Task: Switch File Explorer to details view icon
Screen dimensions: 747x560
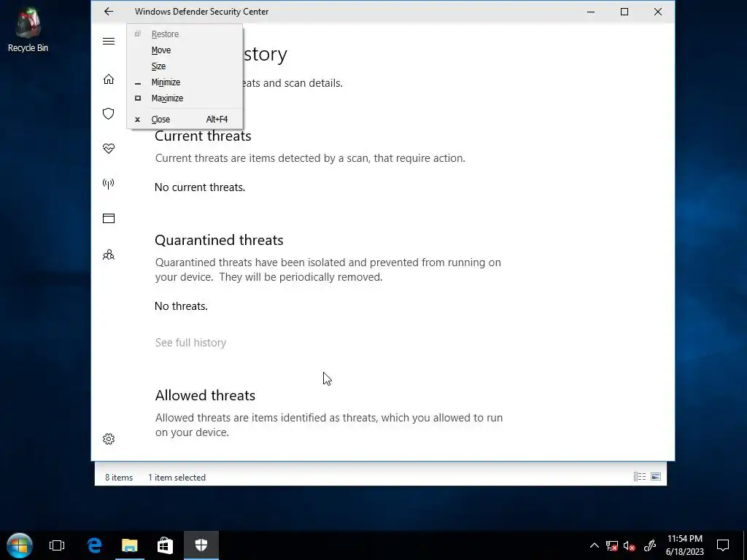Action: 640,476
